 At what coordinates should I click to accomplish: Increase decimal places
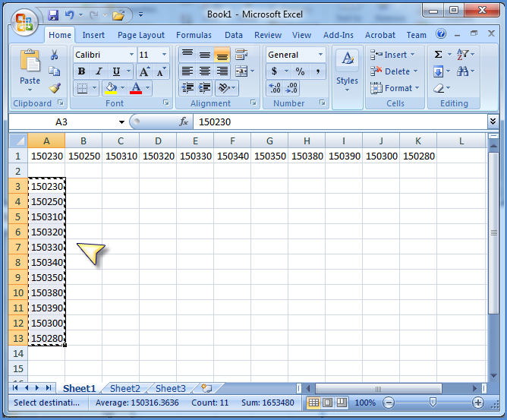point(275,87)
